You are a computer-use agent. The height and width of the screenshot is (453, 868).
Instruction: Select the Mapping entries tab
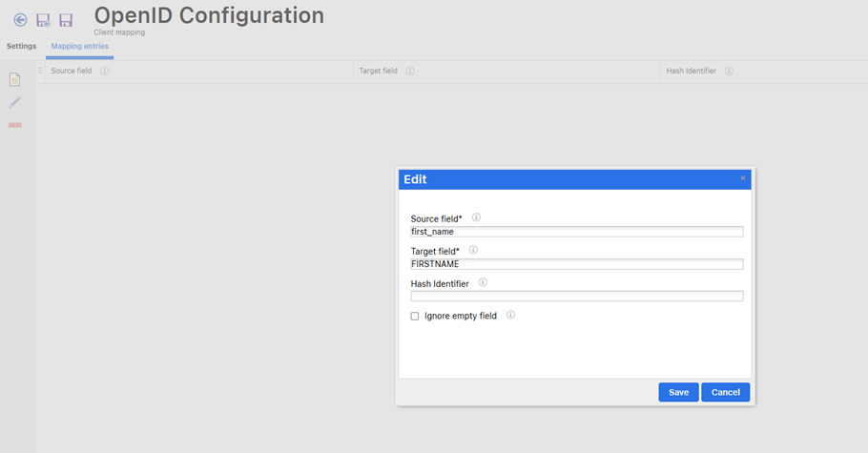tap(79, 46)
